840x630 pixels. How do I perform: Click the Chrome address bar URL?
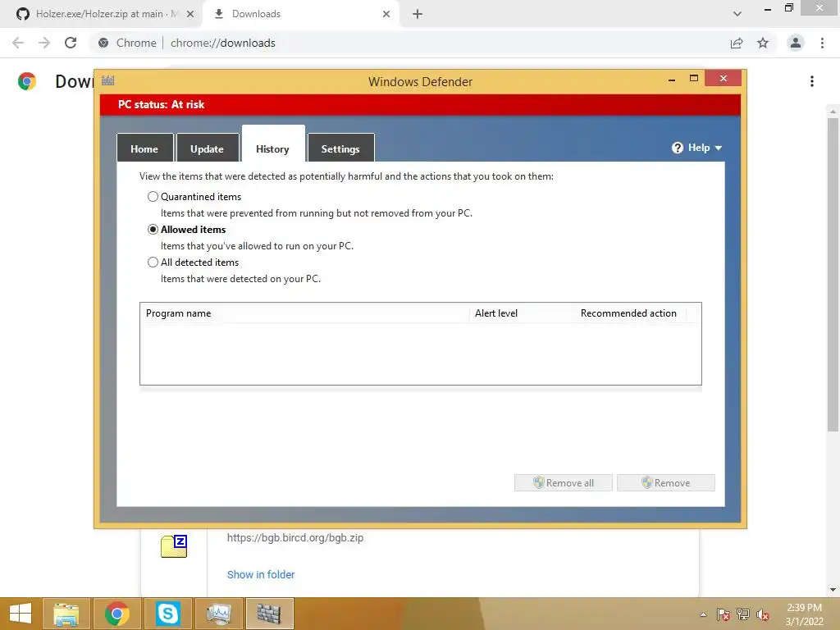(x=223, y=43)
